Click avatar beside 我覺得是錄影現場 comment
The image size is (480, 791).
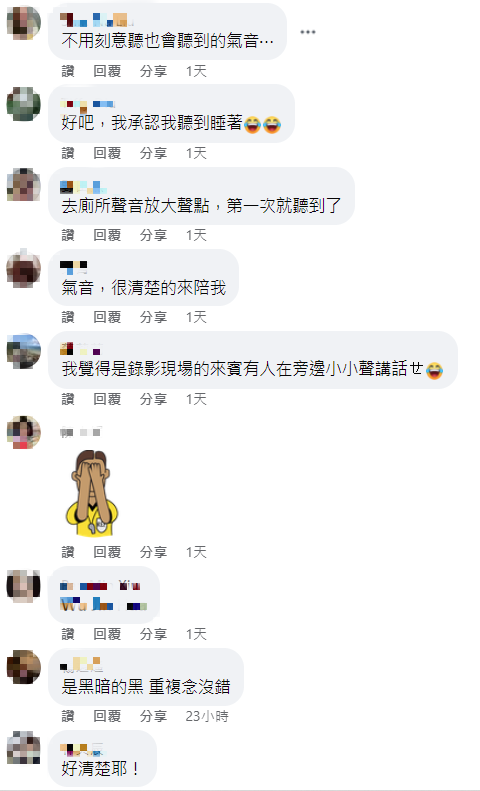coord(24,351)
